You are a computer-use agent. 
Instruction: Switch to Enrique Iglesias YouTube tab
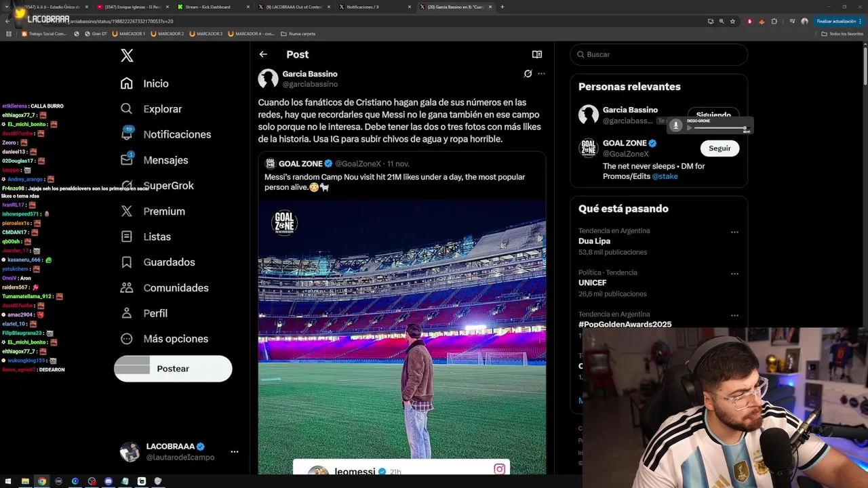pos(132,7)
